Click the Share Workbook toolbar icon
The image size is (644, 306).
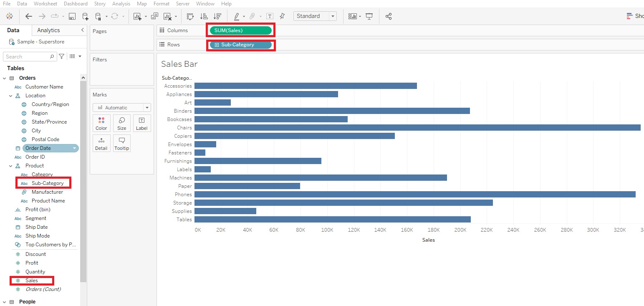[x=388, y=16]
